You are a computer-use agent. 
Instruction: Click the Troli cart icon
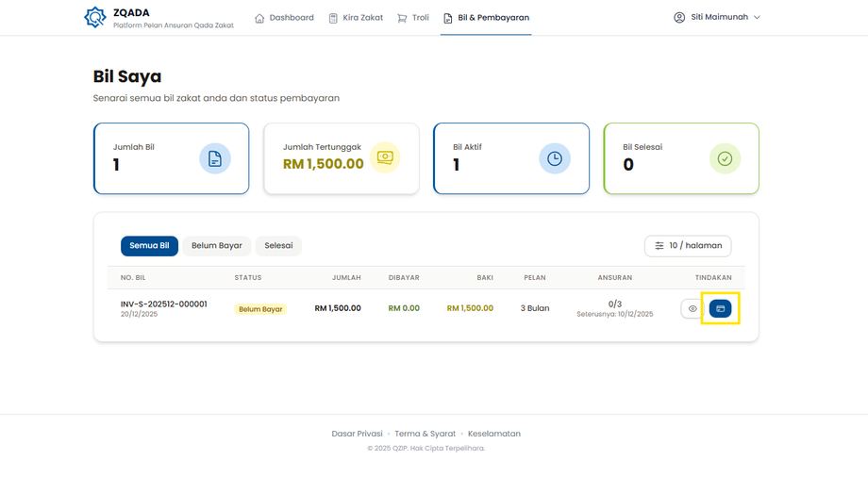point(402,18)
